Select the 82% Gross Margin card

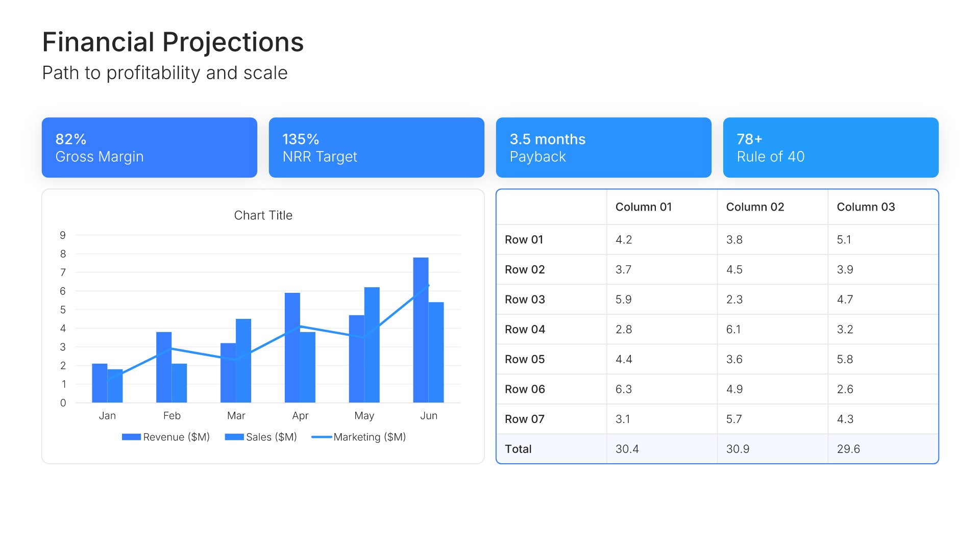(149, 147)
